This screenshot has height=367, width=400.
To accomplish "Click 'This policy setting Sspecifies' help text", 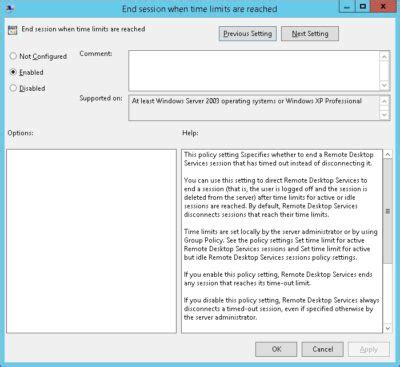I will point(279,159).
